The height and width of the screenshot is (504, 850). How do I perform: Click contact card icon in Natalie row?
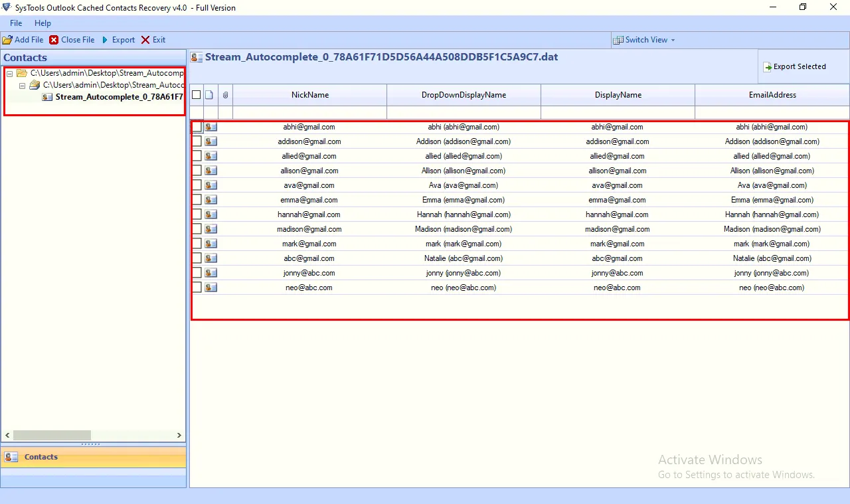point(211,258)
